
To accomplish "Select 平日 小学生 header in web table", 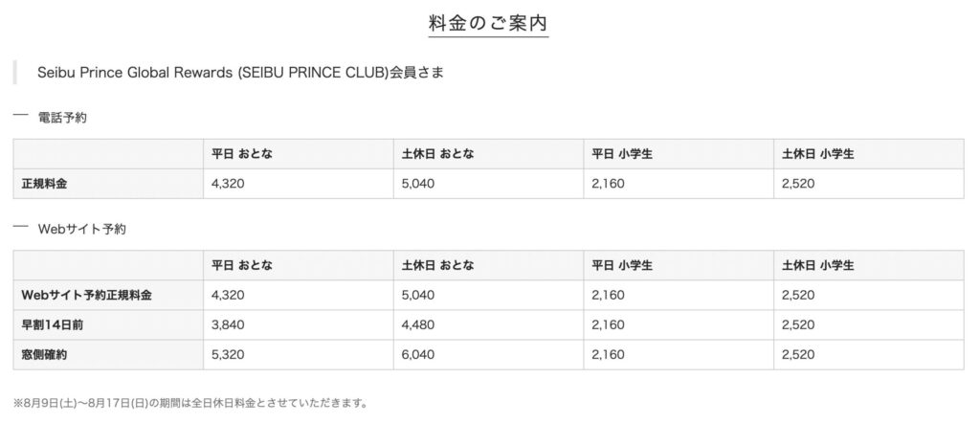I will click(x=622, y=265).
